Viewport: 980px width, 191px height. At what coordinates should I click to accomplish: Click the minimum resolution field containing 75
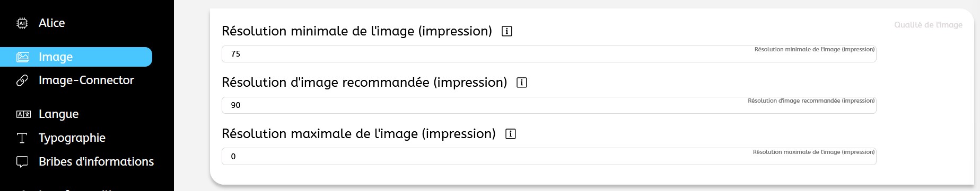point(549,54)
